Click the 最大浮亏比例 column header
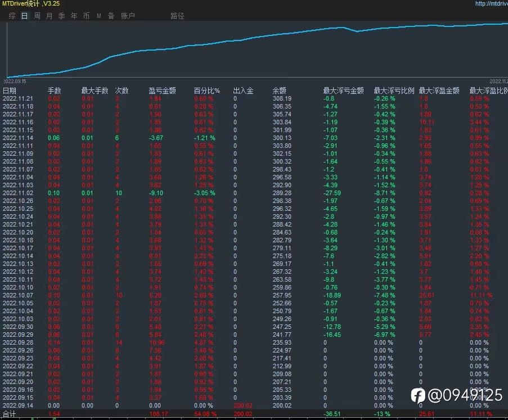This screenshot has height=420, width=508. [x=394, y=91]
